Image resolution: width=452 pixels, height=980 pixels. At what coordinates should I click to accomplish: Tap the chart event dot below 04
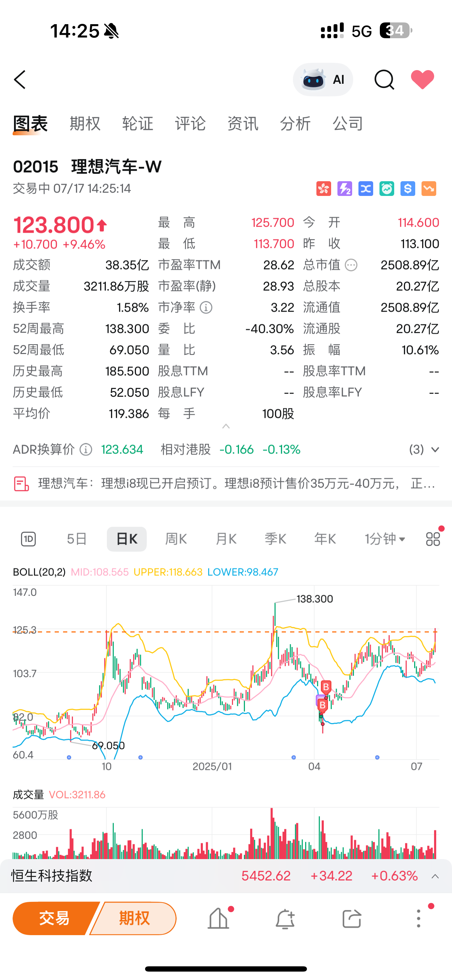(x=293, y=757)
